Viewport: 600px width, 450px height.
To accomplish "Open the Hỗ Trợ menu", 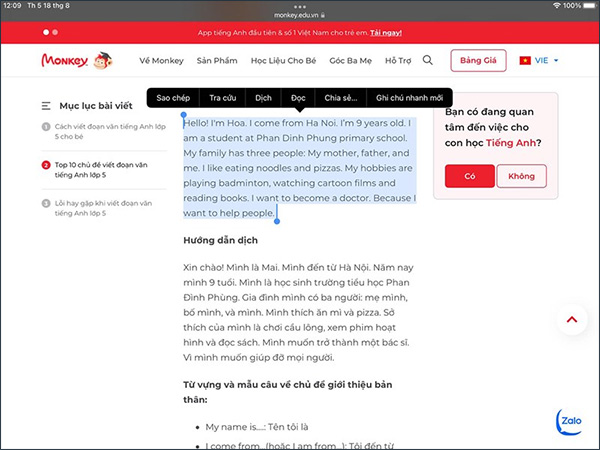I will pos(398,60).
